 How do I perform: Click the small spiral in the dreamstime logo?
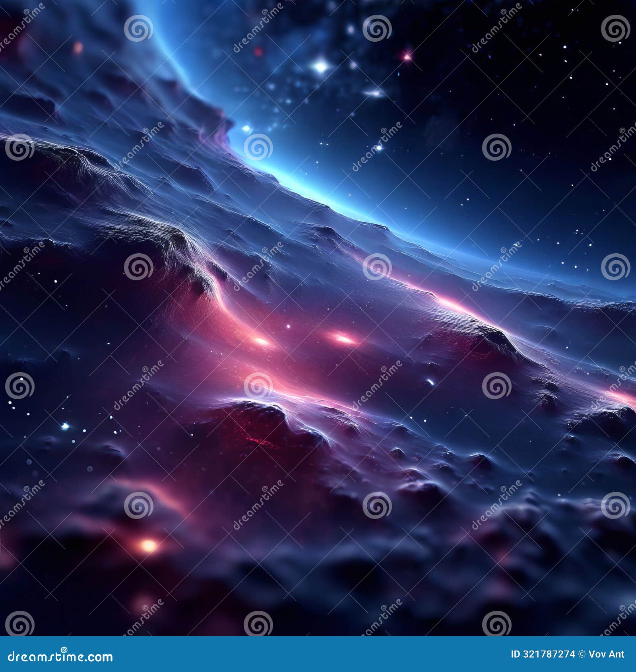(64, 649)
